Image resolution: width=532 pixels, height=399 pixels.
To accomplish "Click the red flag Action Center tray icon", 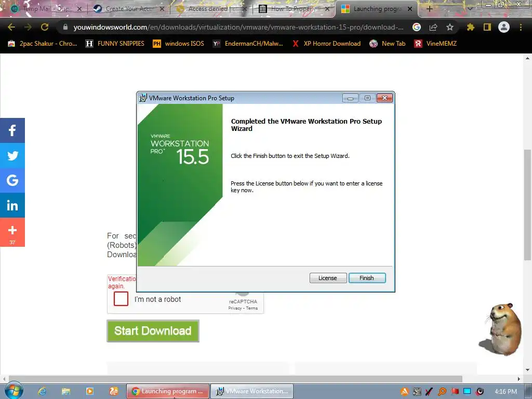I will coord(455,392).
